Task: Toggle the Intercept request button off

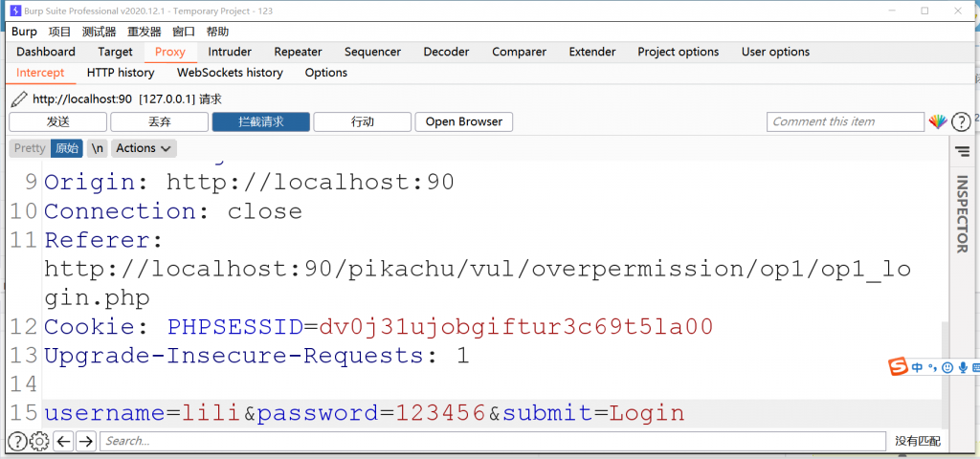Action: [x=261, y=121]
